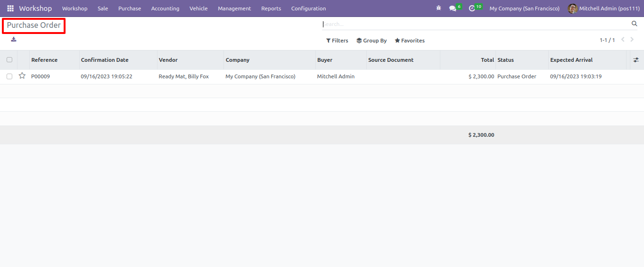Tick the select-all header checkbox
Screen dimensions: 644x267
point(9,60)
